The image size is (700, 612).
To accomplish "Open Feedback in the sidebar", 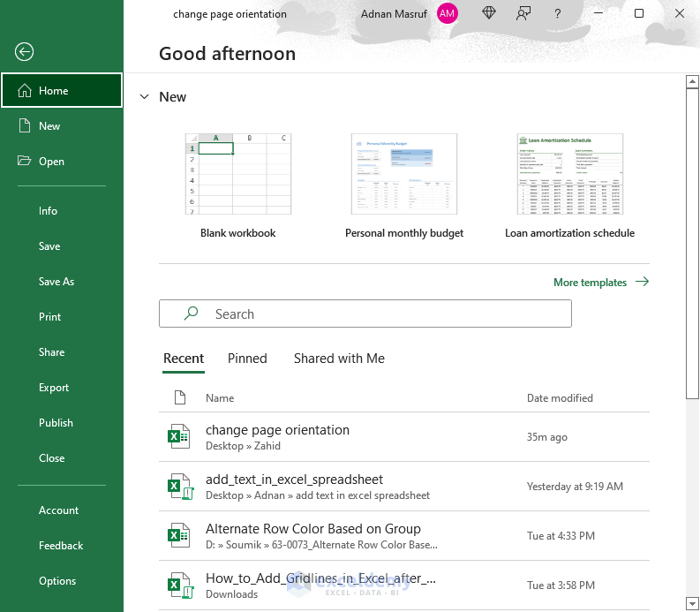I will pos(62,546).
